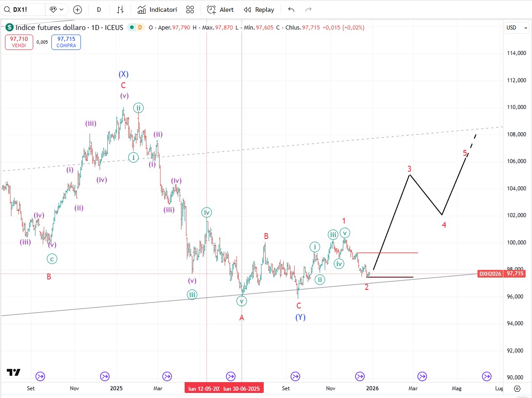Click the 2026 time axis label
This screenshot has height=398, width=532.
click(372, 388)
